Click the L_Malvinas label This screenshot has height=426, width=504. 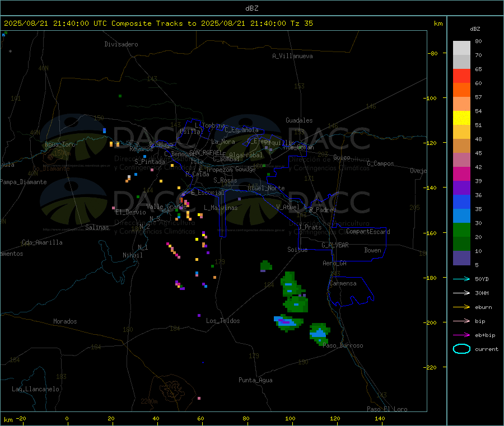[221, 208]
